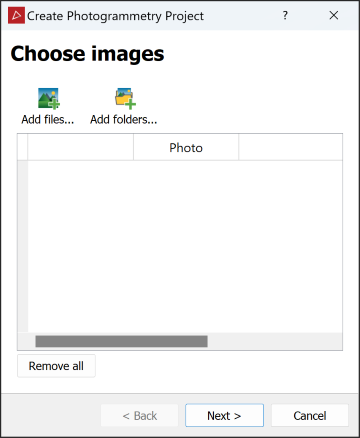Image resolution: width=360 pixels, height=438 pixels.
Task: Click the scrollbar track right of the thumb
Action: (x=275, y=341)
